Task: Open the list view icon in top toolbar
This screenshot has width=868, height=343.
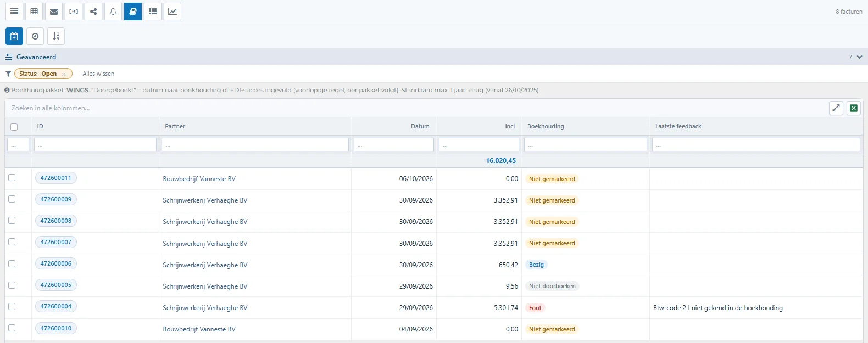Action: click(x=14, y=12)
